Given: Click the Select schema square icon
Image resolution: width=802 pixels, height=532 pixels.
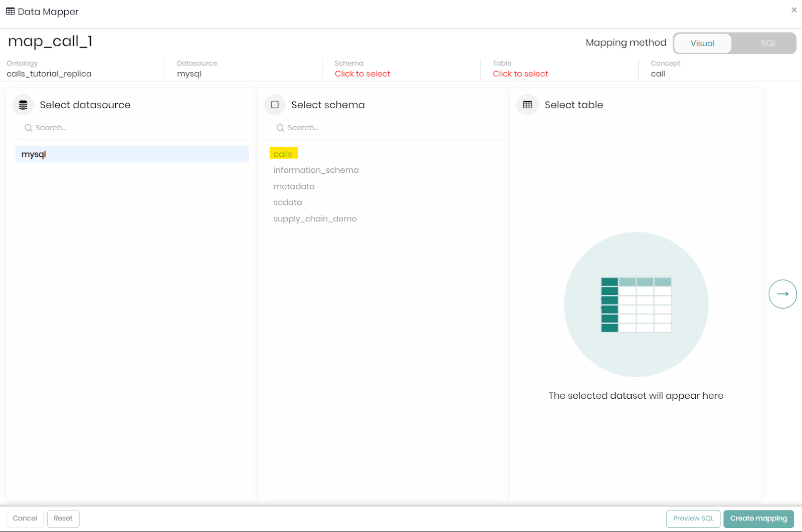Looking at the screenshot, I should (275, 105).
